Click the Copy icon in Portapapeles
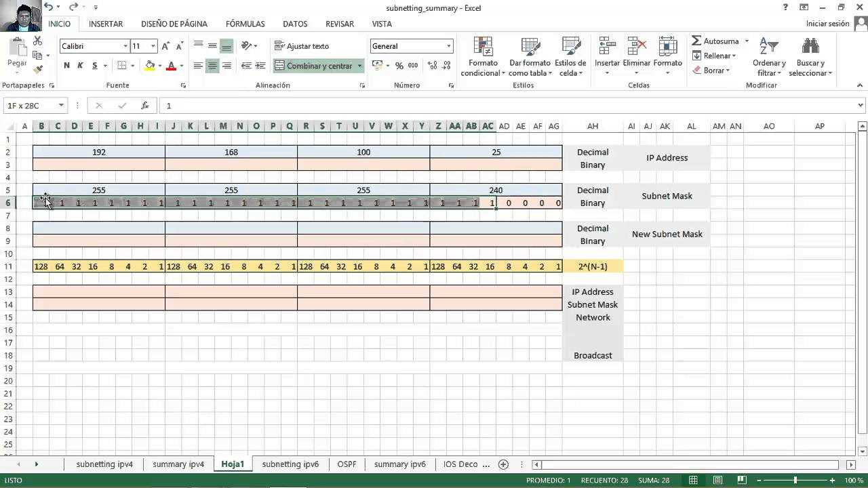This screenshot has width=868, height=488. pyautogui.click(x=38, y=56)
